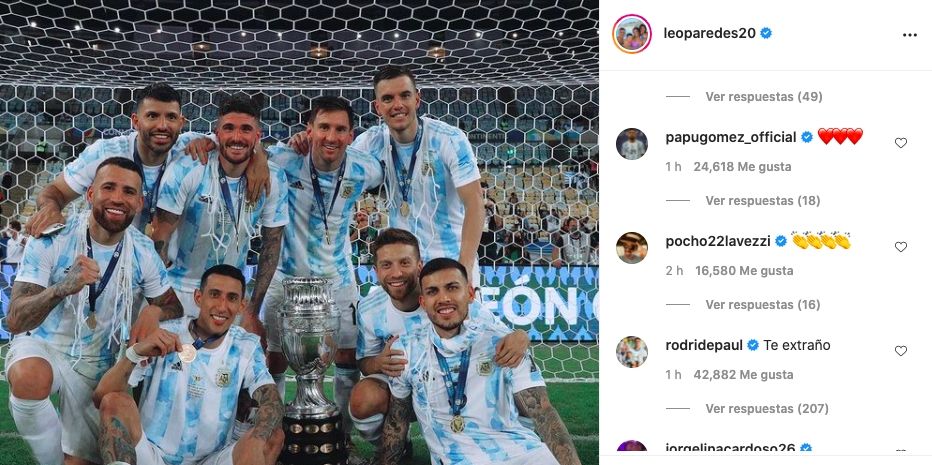
Task: Click the verified badge beside leoparedes20
Action: tap(766, 33)
